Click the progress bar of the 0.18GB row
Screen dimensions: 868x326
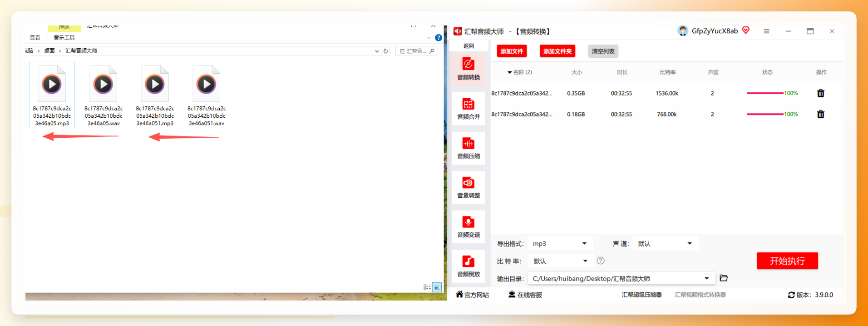tap(765, 114)
